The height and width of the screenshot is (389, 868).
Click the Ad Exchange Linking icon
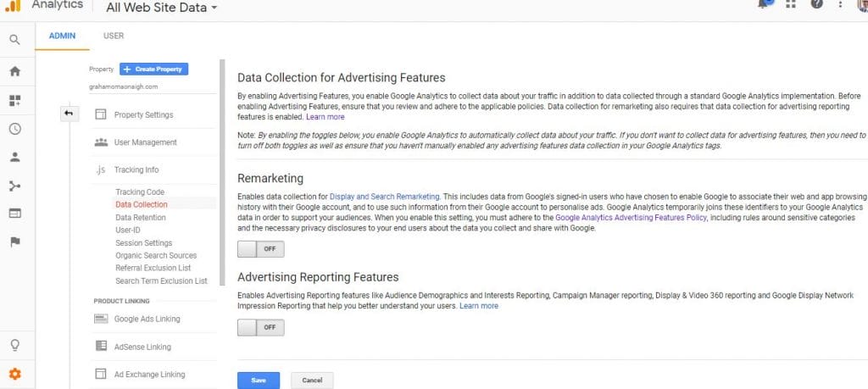pos(101,374)
